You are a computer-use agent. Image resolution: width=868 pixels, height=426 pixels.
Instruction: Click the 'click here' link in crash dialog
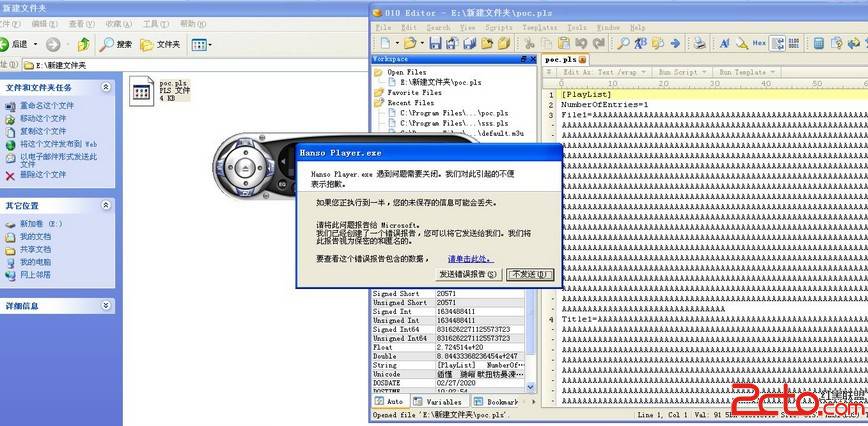coord(471,258)
